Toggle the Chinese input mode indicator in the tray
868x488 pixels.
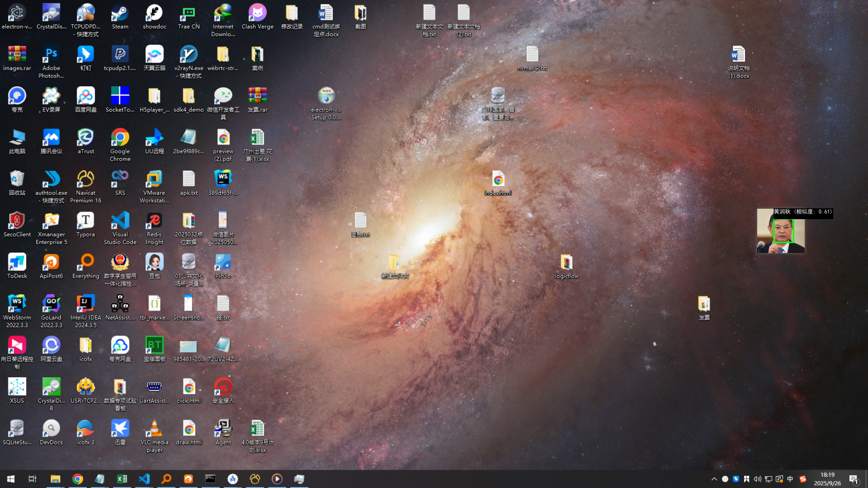click(x=790, y=479)
